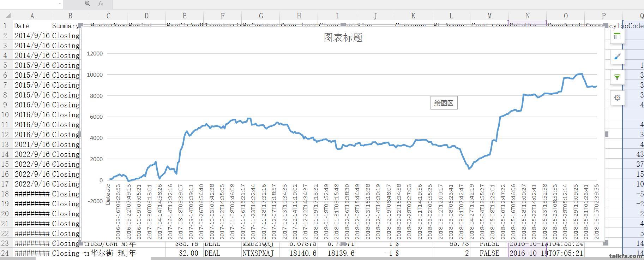Click the 2018-06-05T02:39:55 axis label

[597, 212]
